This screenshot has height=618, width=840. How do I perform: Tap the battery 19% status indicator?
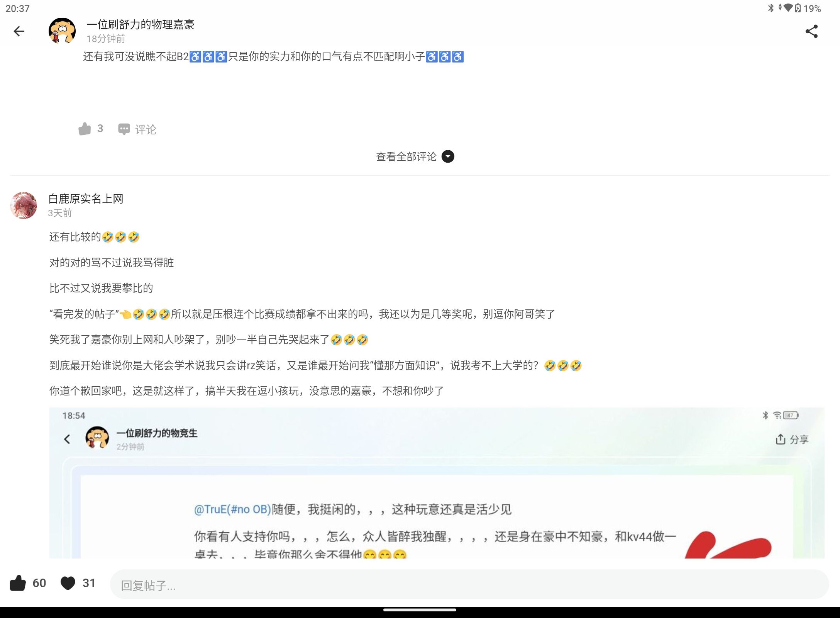tap(808, 8)
